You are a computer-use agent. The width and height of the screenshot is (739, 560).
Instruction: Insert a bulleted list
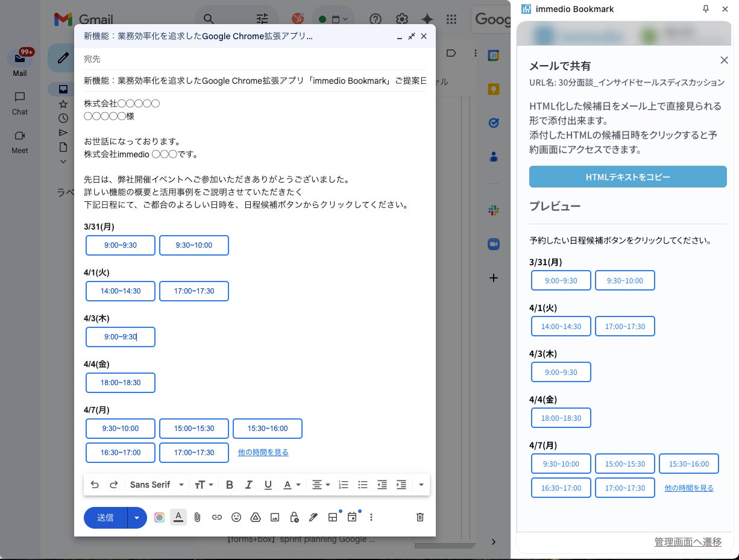pos(363,485)
